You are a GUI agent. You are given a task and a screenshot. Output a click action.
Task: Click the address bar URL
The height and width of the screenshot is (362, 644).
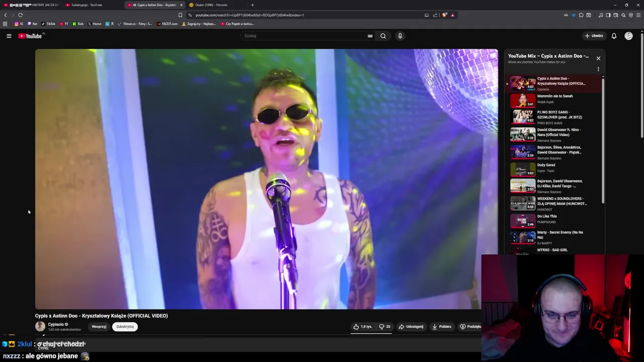click(x=250, y=15)
